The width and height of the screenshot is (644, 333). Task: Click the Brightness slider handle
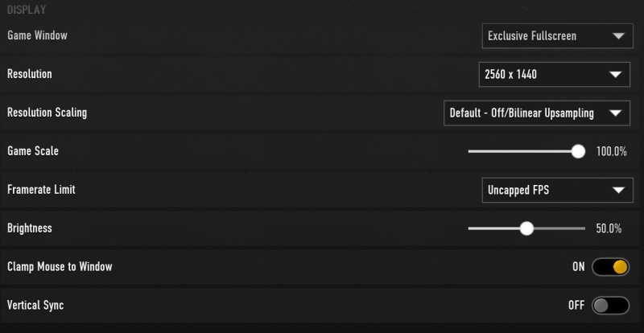(526, 228)
